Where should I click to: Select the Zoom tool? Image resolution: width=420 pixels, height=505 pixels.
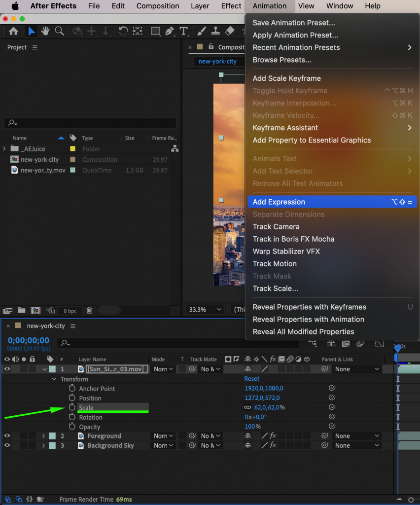pos(59,31)
